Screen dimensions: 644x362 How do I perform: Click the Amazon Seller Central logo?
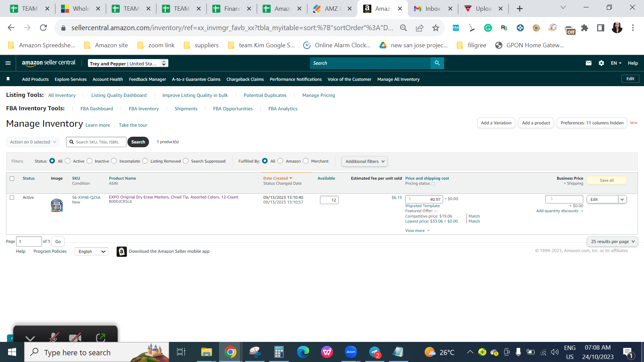pos(49,63)
